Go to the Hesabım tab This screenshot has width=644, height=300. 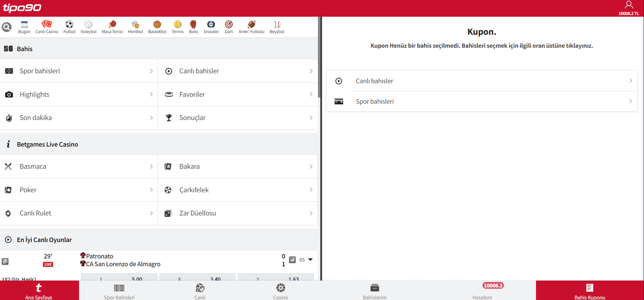point(482,290)
